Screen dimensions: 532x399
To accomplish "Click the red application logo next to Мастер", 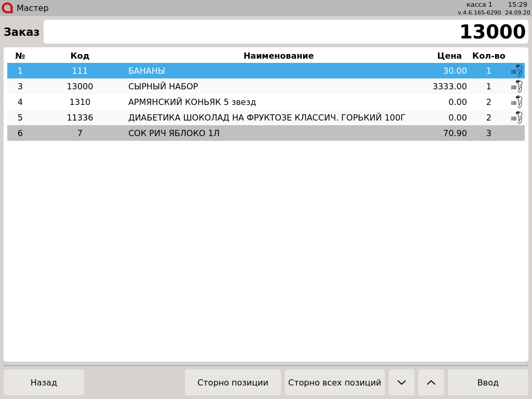I will click(x=7, y=8).
